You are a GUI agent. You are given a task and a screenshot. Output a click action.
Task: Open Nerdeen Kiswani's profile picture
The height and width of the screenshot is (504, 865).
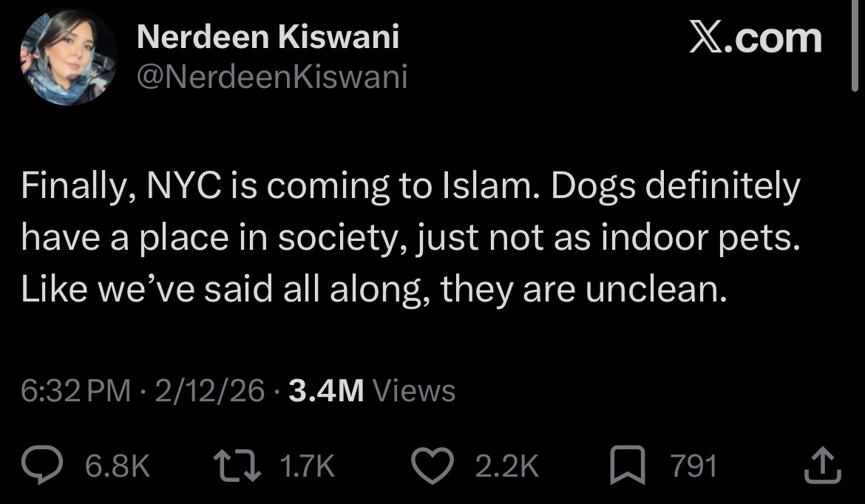point(69,58)
